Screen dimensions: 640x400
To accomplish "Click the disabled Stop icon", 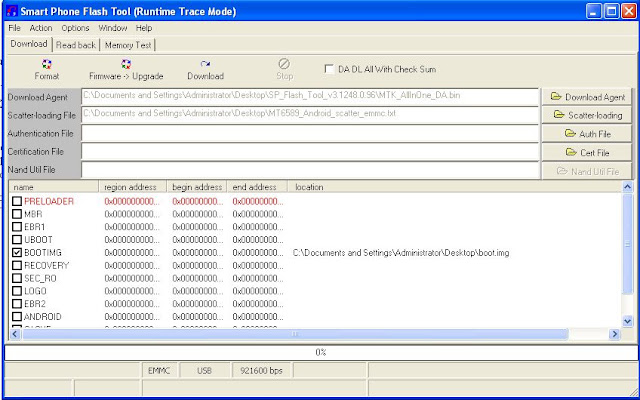I will [284, 64].
